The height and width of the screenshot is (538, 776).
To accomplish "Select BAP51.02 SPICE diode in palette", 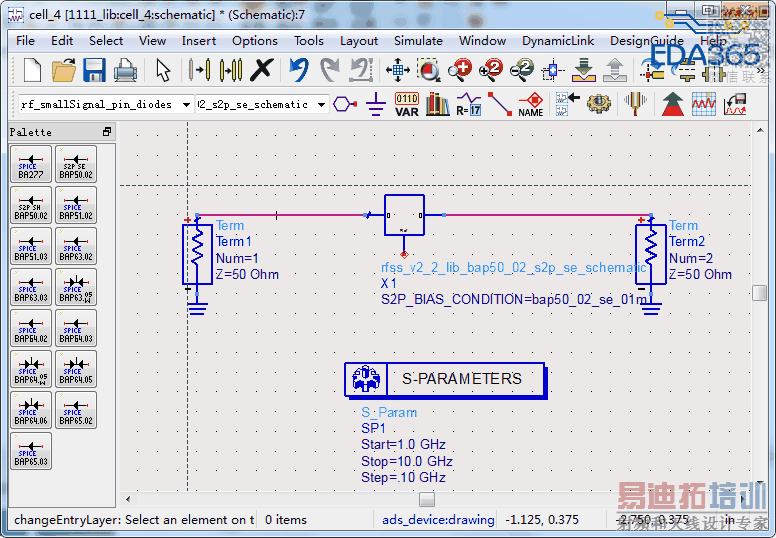I will pos(76,205).
